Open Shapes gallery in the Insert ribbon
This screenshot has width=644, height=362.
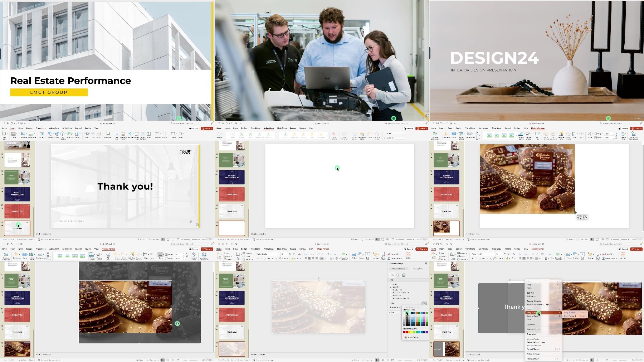[50, 135]
